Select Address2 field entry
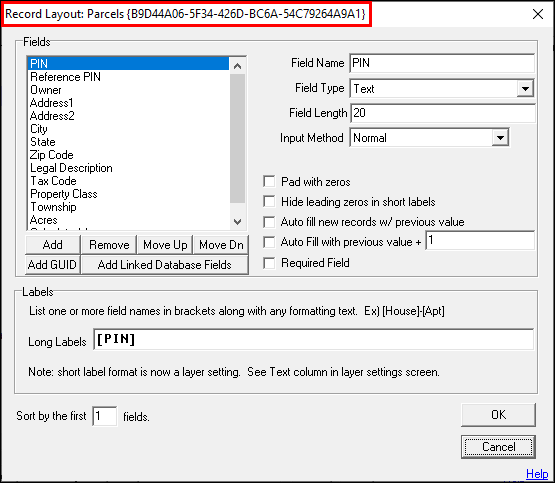Image resolution: width=555 pixels, height=483 pixels. (128, 116)
